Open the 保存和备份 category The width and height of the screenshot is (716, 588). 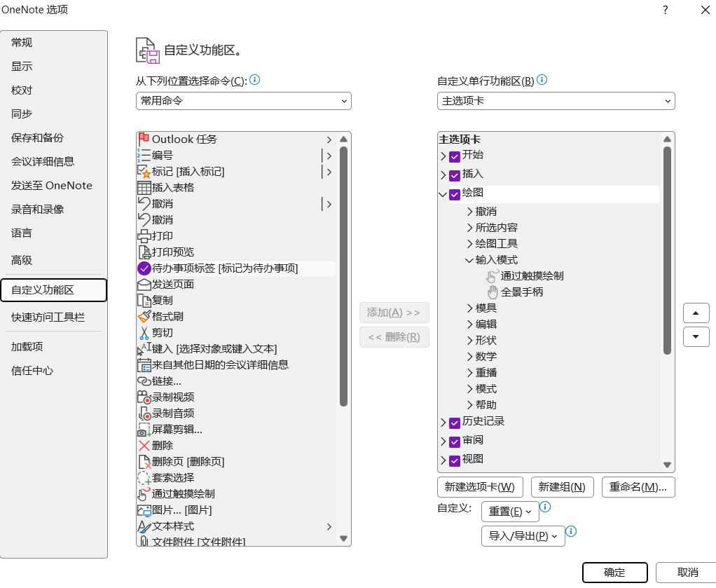pos(53,137)
